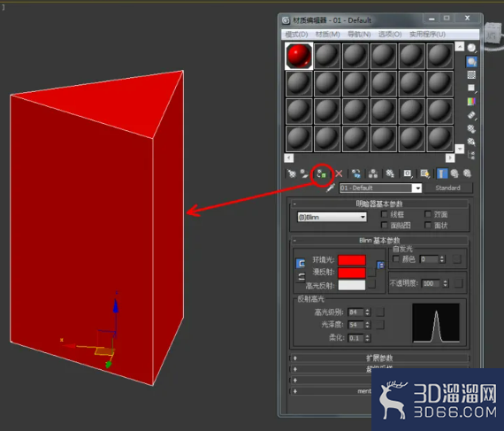Toggle the Backlight icon in side toolbar
Image resolution: width=504 pixels, height=431 pixels.
pos(471,61)
